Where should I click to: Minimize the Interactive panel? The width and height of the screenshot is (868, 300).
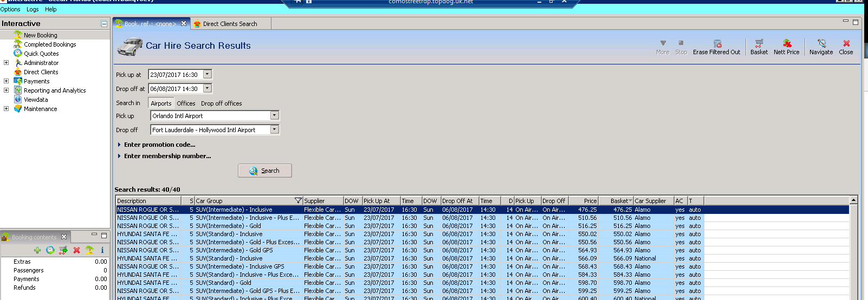pos(103,24)
